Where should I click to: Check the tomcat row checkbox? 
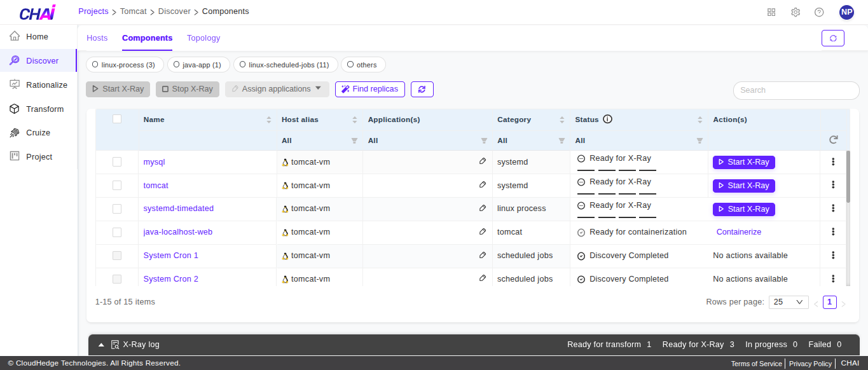[x=117, y=185]
